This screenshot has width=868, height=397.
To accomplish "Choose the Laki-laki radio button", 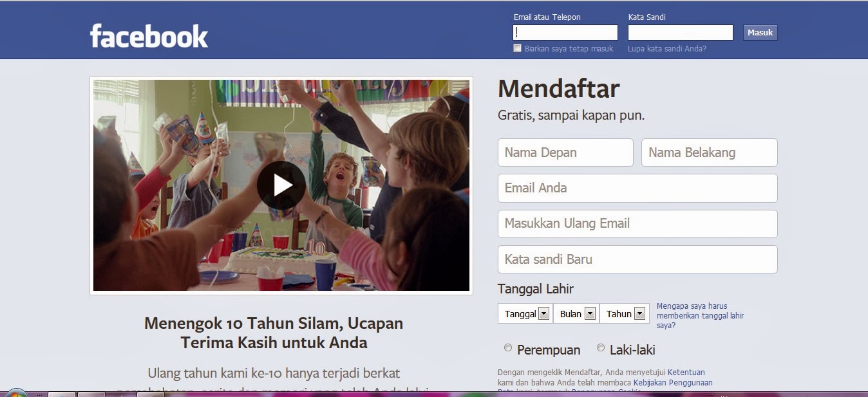I will [601, 348].
